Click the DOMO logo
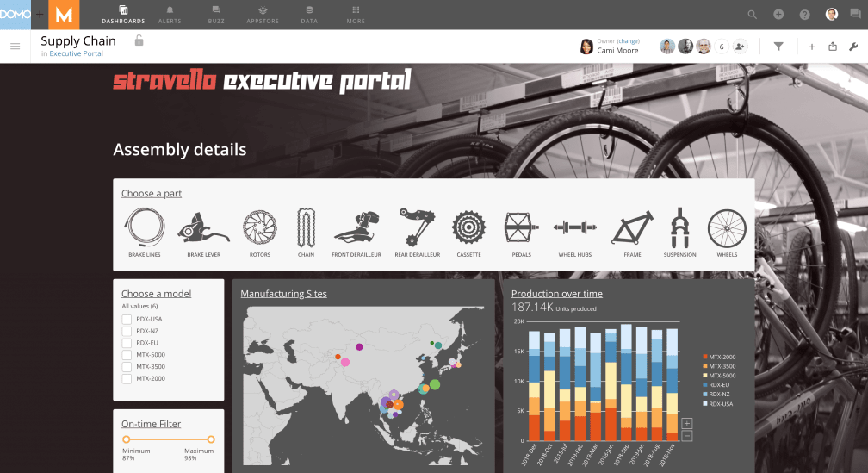868x473 pixels. (x=15, y=15)
